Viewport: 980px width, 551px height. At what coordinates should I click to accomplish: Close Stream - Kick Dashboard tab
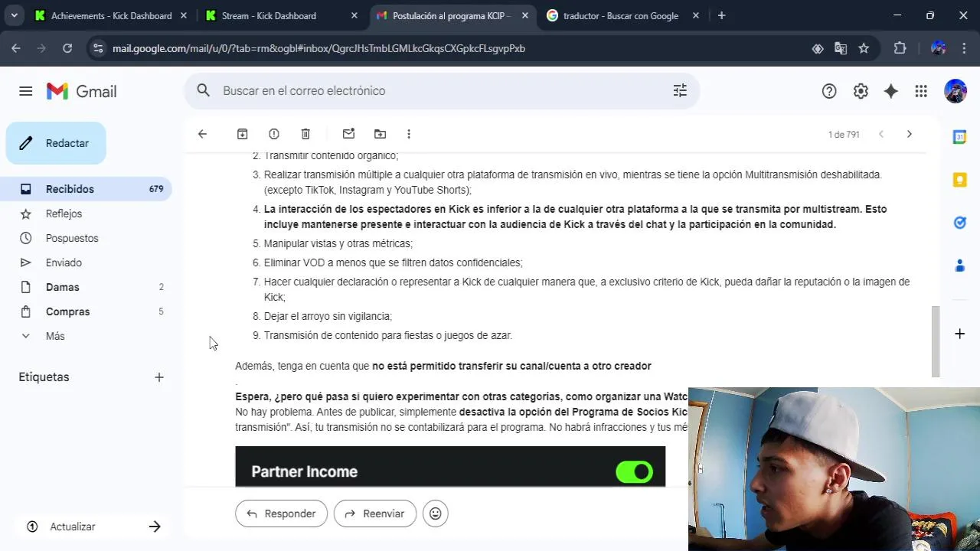pyautogui.click(x=353, y=15)
